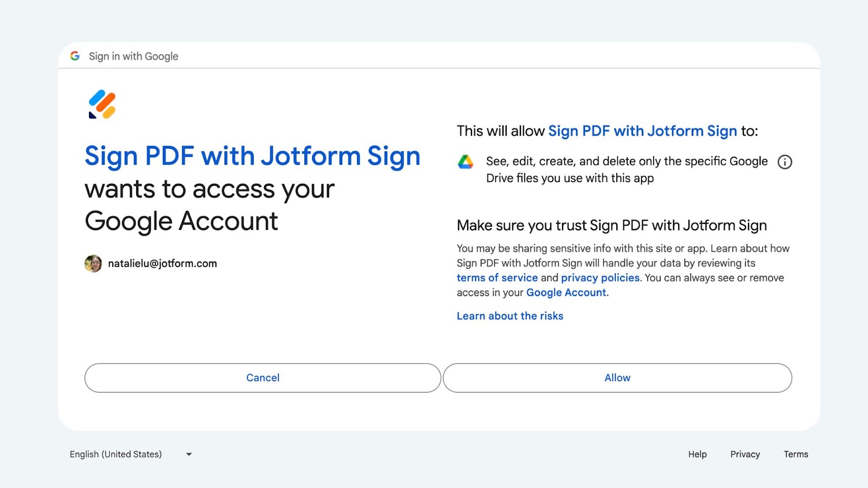This screenshot has width=868, height=488.
Task: Click the large Sign PDF with Jotform Sign title
Action: 252,156
